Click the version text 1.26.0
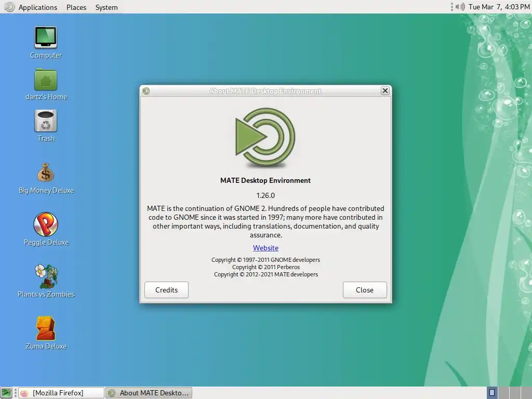The width and height of the screenshot is (532, 399). coord(265,195)
